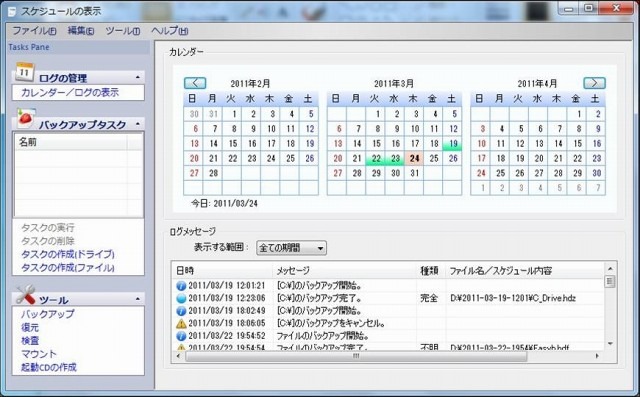Click タスクの作成(ドライブ) link

point(68,254)
